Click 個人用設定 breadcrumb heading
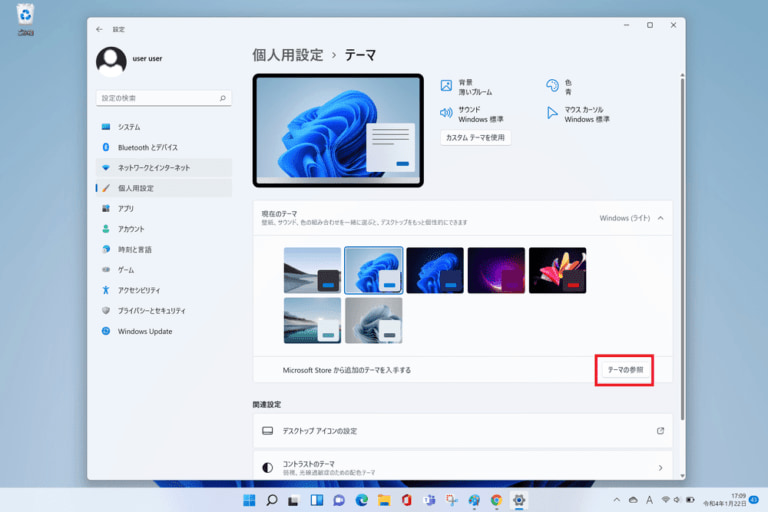 [x=288, y=55]
